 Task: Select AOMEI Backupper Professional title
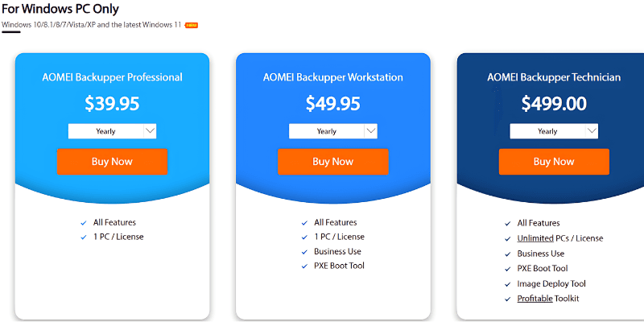112,77
